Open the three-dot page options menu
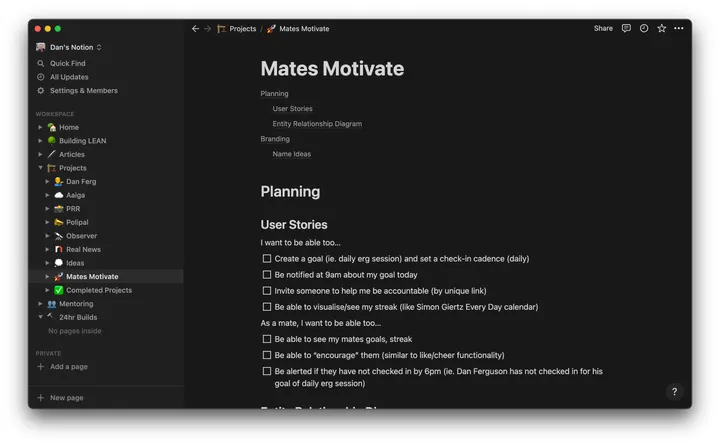The image size is (720, 446). (x=679, y=28)
